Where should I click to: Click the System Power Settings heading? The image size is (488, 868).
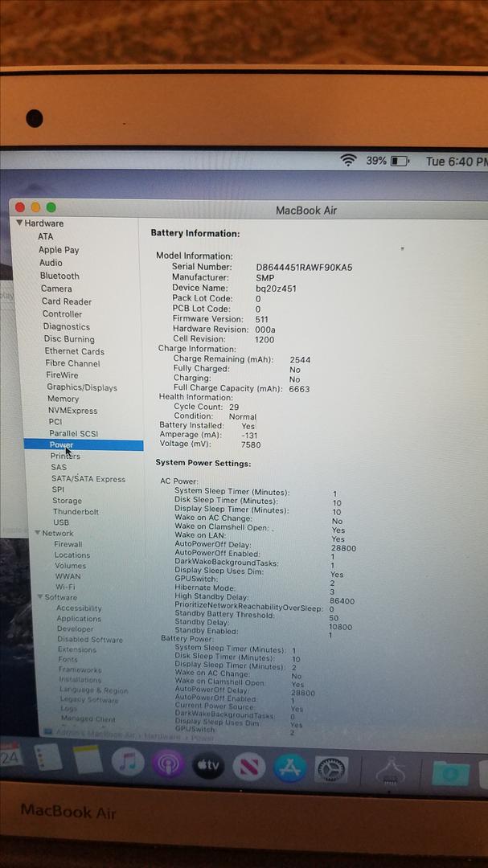coord(203,463)
